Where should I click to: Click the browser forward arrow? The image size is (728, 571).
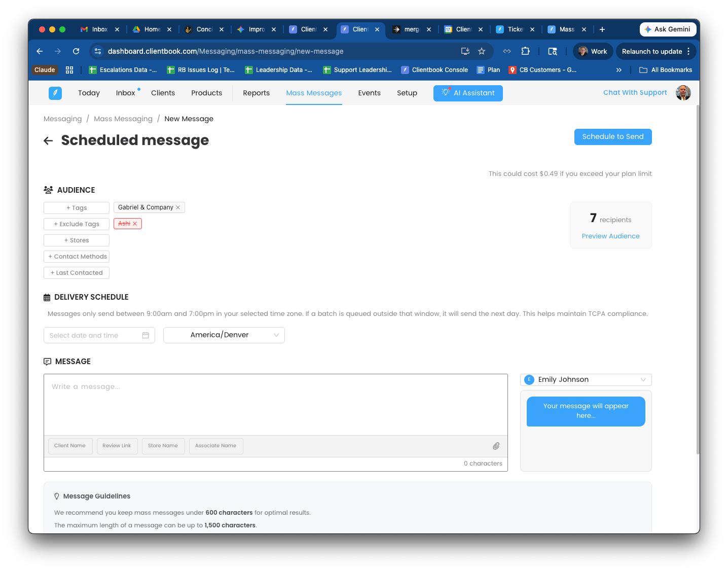click(58, 51)
